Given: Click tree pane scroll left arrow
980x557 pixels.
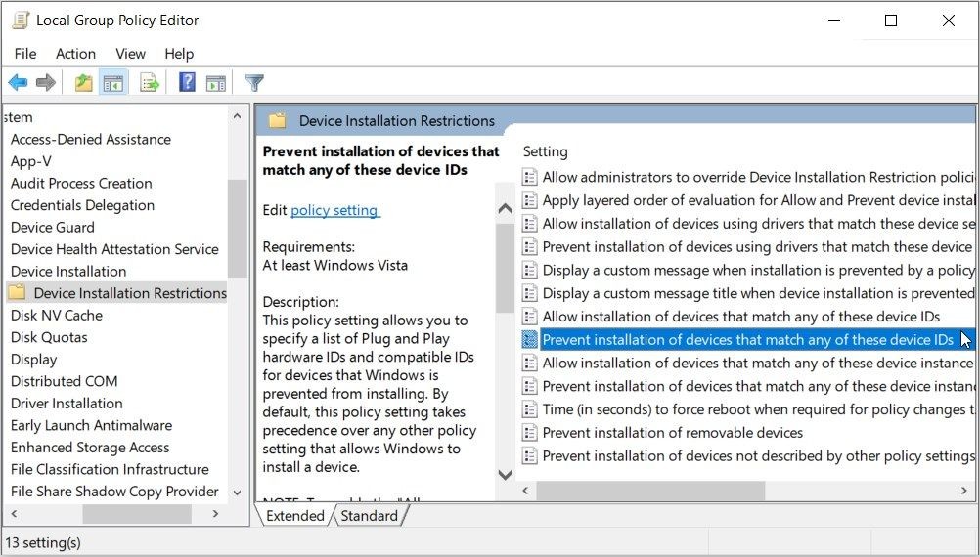Looking at the screenshot, I should pyautogui.click(x=14, y=514).
